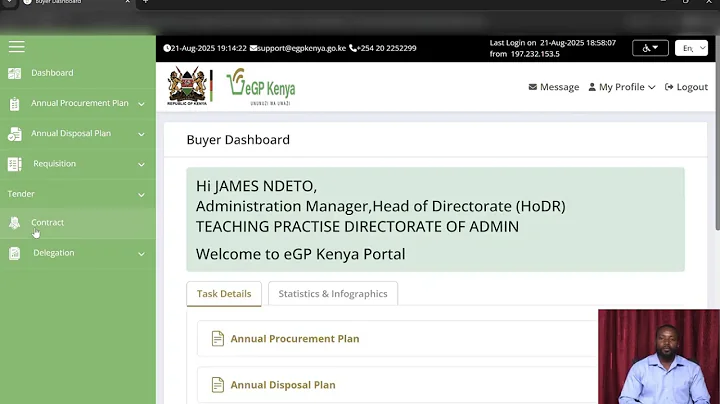Expand the Requisition sidebar chevron
The height and width of the screenshot is (404, 720).
pyautogui.click(x=141, y=165)
